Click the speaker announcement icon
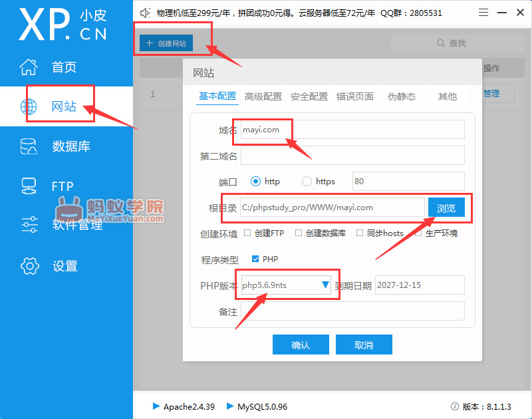 tap(146, 13)
